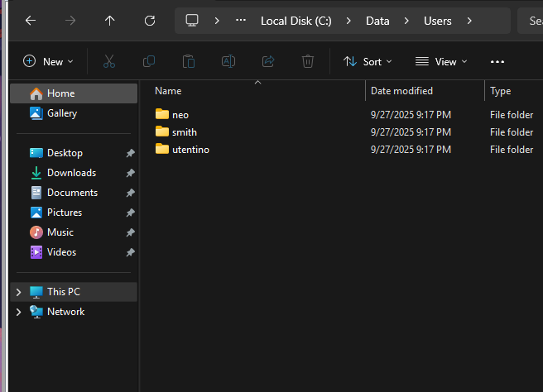Expand the This PC tree node
Screen dimensions: 543x392
click(18, 292)
